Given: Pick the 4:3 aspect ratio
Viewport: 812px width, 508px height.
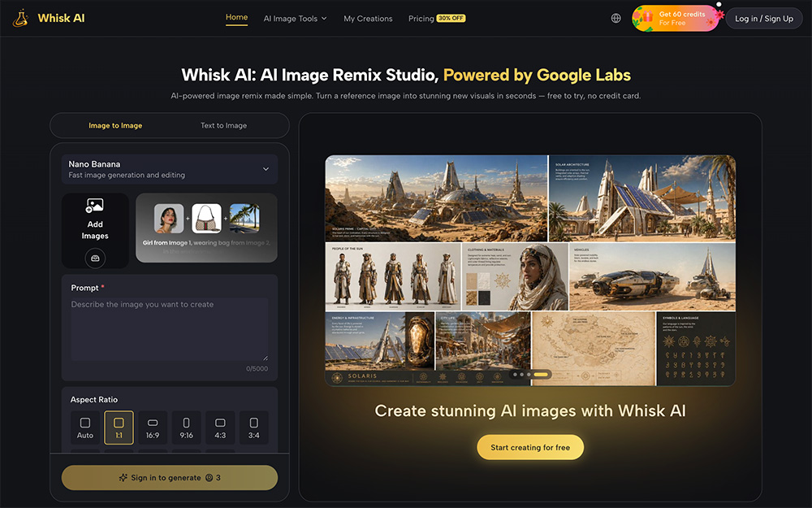Looking at the screenshot, I should (220, 428).
